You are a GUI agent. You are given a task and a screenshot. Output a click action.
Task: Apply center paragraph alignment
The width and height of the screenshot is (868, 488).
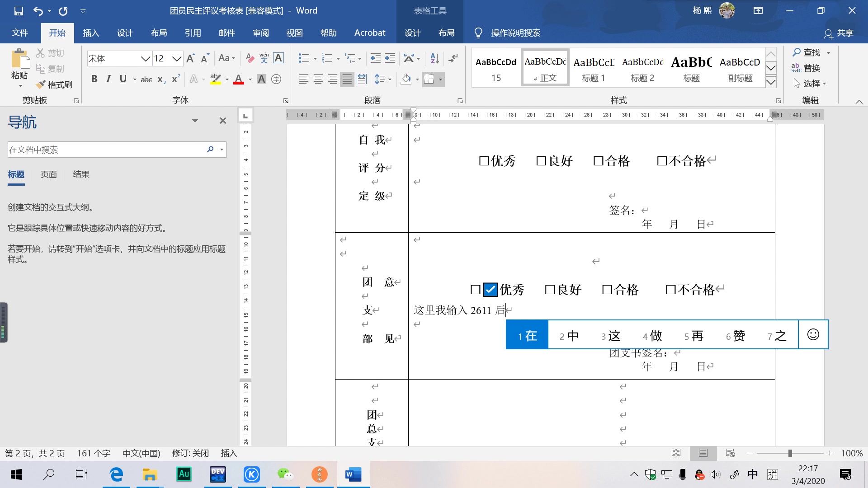318,80
